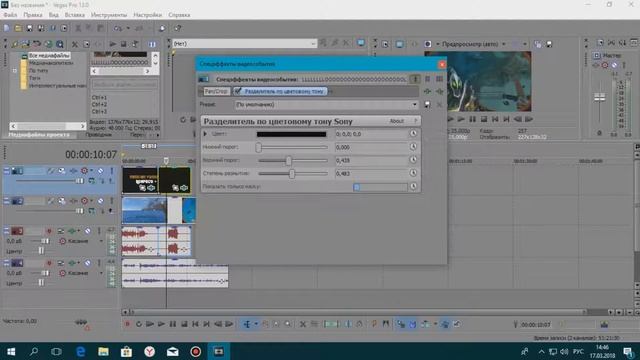
Task: Click the blur amount slider handle
Action: (292, 173)
